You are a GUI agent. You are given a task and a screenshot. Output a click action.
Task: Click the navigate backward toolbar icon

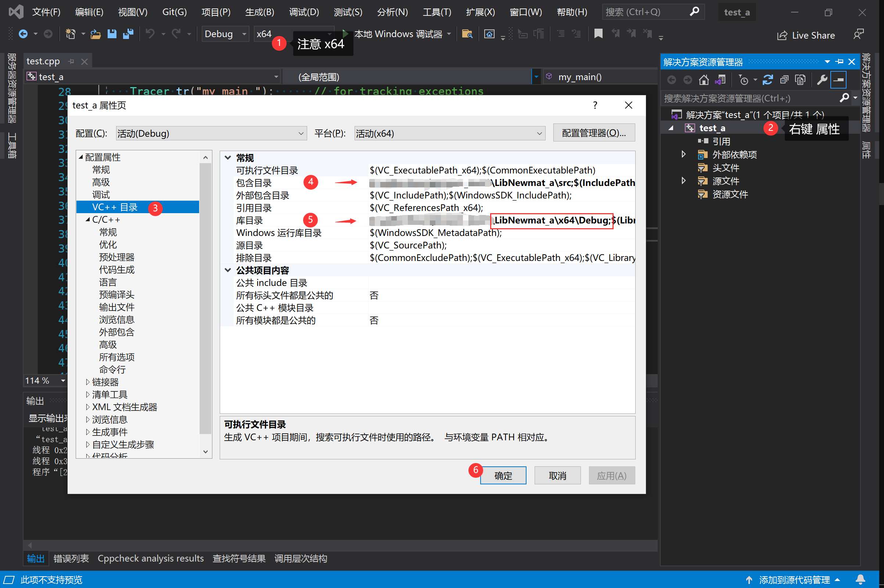[23, 34]
